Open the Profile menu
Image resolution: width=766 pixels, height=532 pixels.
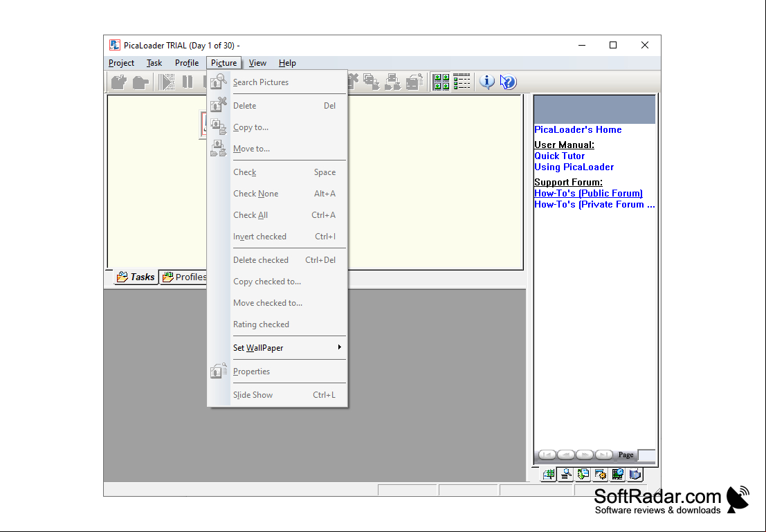[x=187, y=63]
